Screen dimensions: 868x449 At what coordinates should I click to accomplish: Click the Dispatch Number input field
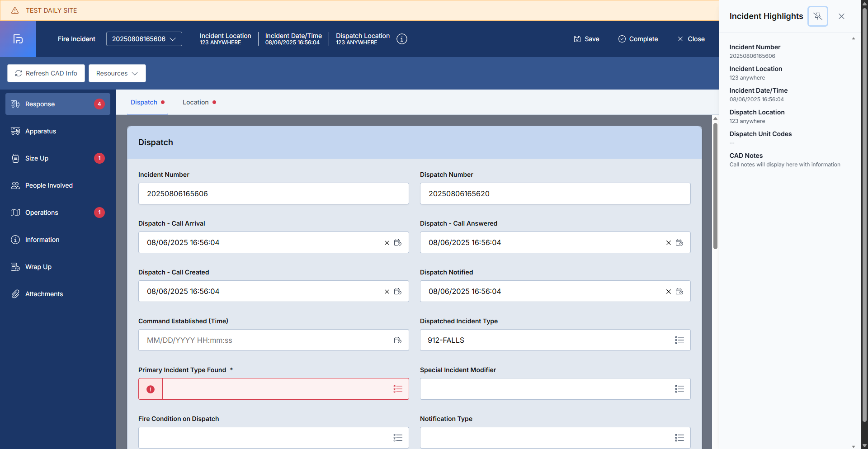point(555,194)
